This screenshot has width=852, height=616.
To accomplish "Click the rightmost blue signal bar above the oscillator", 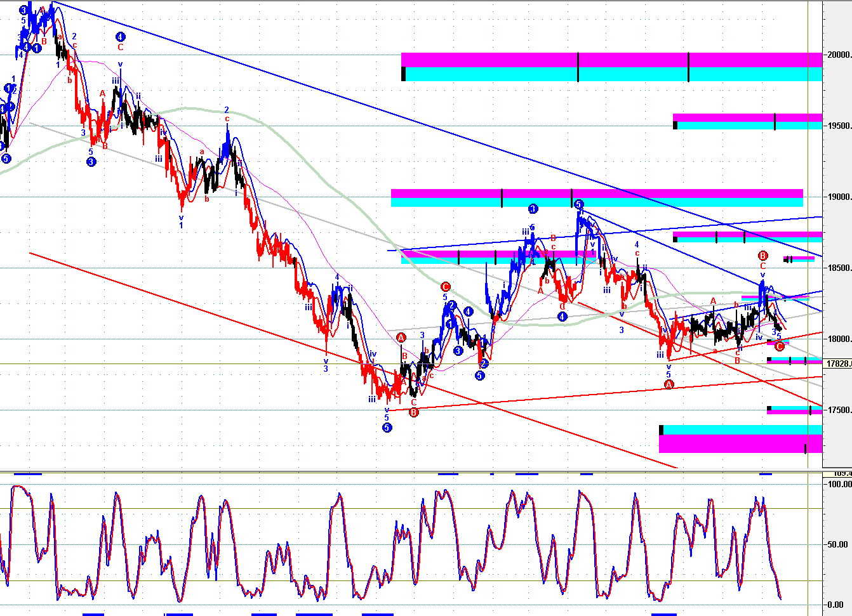I will tap(766, 473).
